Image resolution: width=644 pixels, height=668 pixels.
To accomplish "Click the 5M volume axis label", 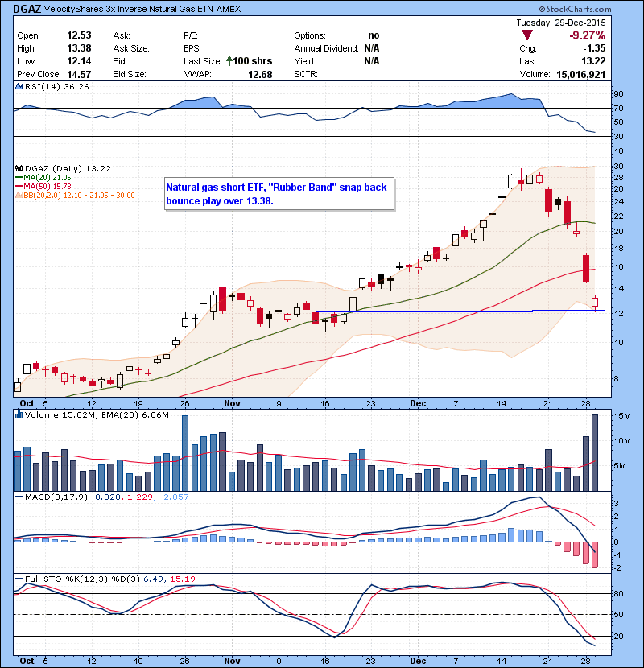I will [620, 466].
